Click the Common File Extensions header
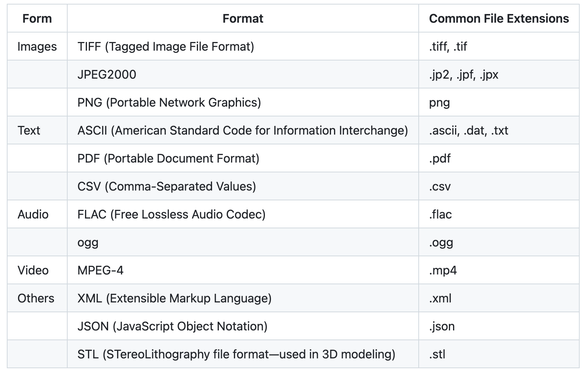This screenshot has width=588, height=372. (x=498, y=19)
